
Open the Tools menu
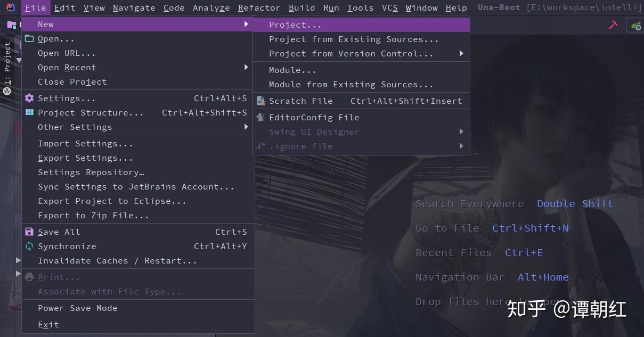(x=360, y=7)
